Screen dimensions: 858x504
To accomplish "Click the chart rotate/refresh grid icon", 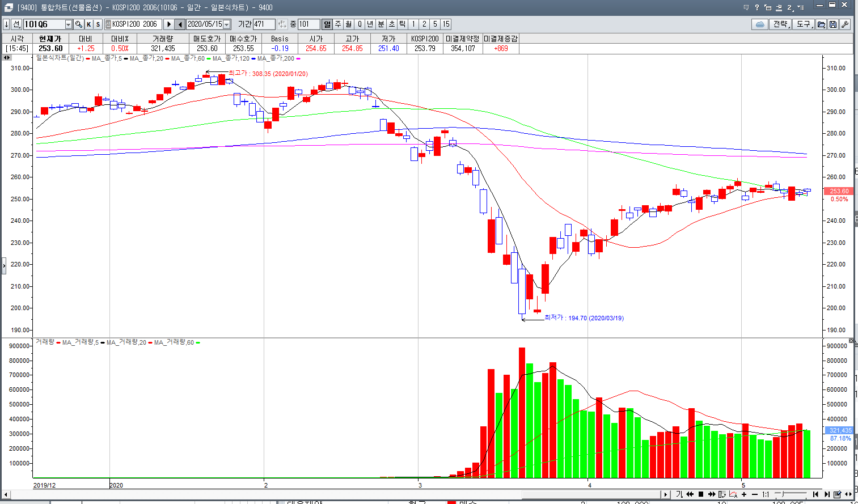I will tap(722, 494).
